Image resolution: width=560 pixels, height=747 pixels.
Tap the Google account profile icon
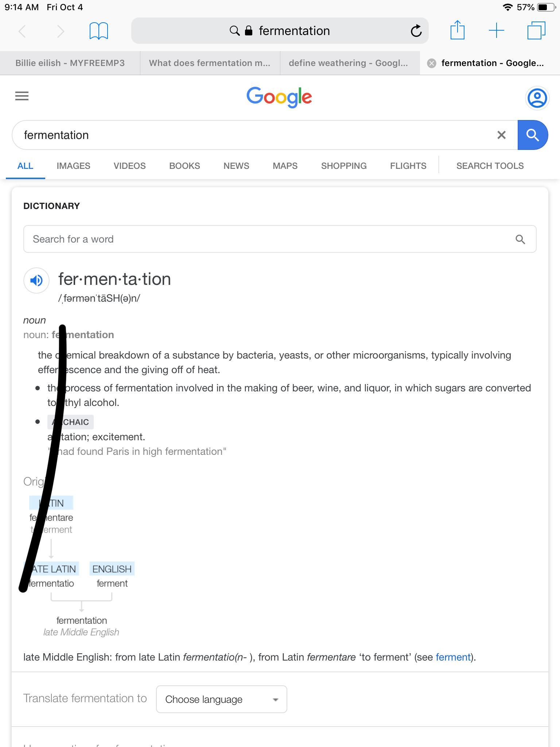537,98
